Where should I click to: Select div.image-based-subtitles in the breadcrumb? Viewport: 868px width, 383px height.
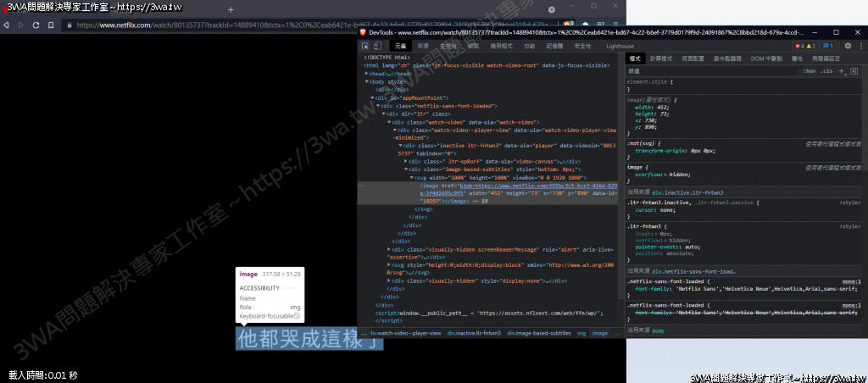click(x=538, y=333)
